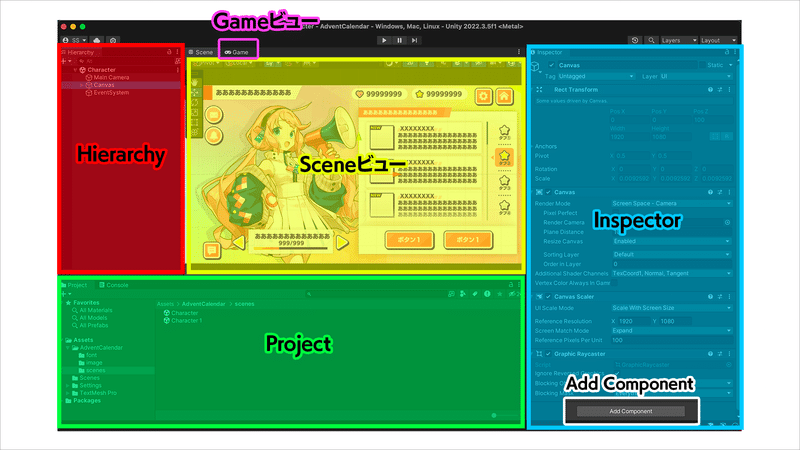Image resolution: width=800 pixels, height=450 pixels.
Task: Click the left ボタン1 button
Action: click(x=409, y=240)
